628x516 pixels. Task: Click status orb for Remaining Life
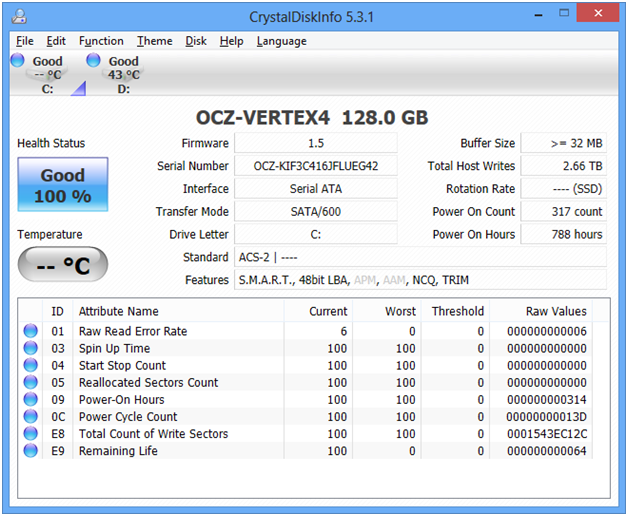point(30,451)
